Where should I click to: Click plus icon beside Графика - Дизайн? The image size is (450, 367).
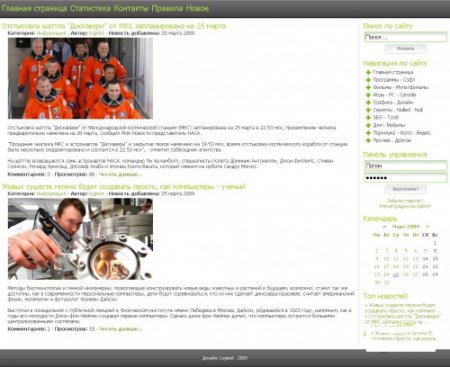coord(368,102)
